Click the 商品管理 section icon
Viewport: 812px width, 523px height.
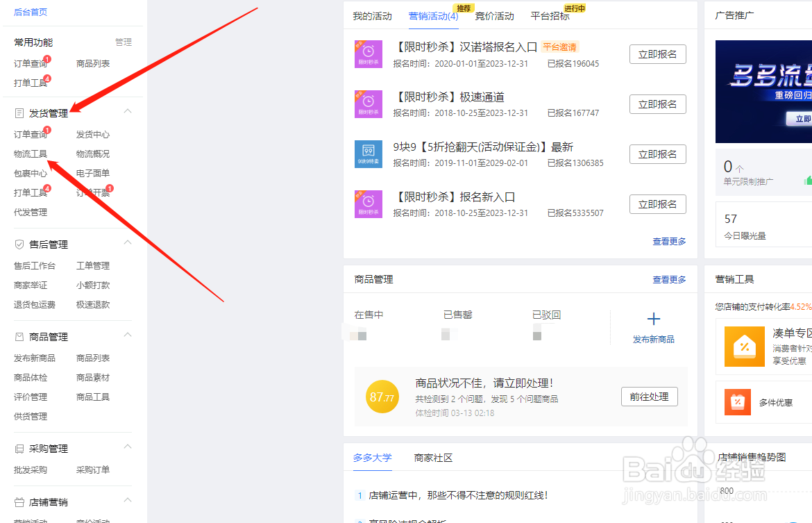(19, 337)
